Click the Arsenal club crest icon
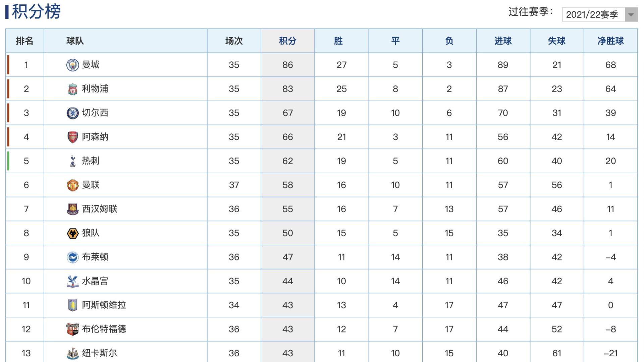 [x=72, y=137]
